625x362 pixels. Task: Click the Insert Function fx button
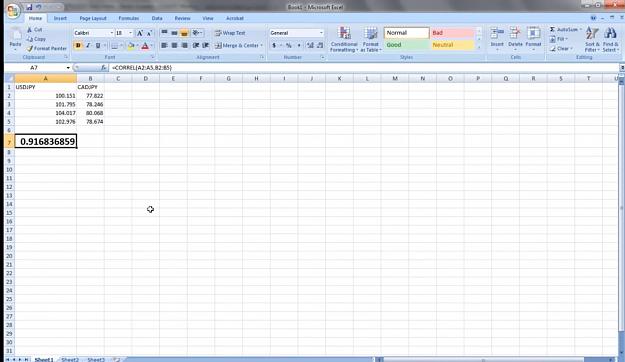tap(104, 68)
